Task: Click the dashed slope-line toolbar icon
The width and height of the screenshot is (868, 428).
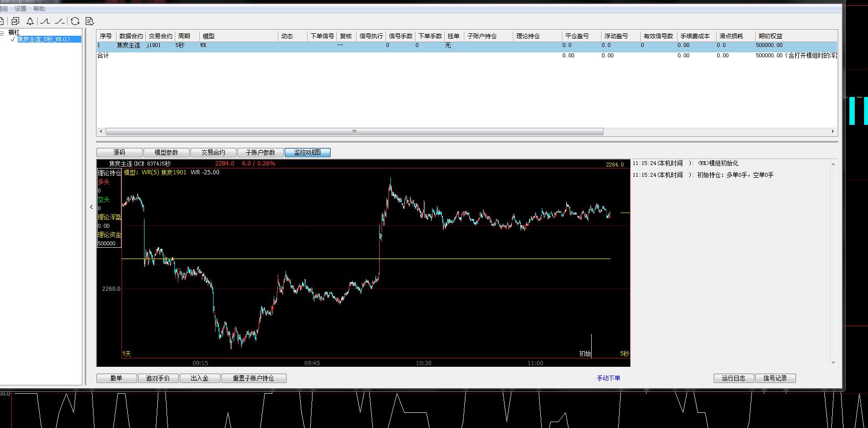Action: (60, 21)
